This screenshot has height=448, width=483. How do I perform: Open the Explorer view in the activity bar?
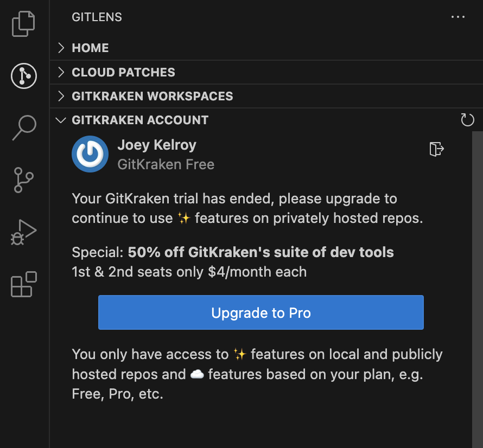click(23, 23)
